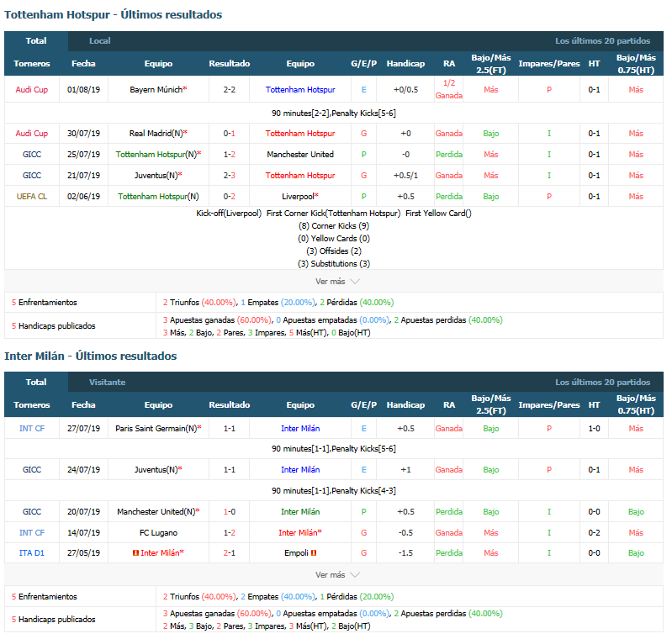
Task: Select Total tab in Inter Milán table
Action: (36, 383)
